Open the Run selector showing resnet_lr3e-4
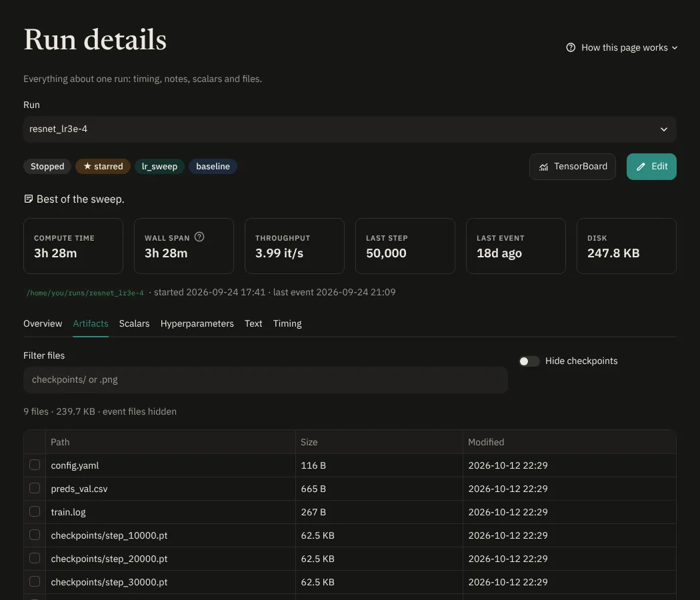The height and width of the screenshot is (600, 700). 349,129
